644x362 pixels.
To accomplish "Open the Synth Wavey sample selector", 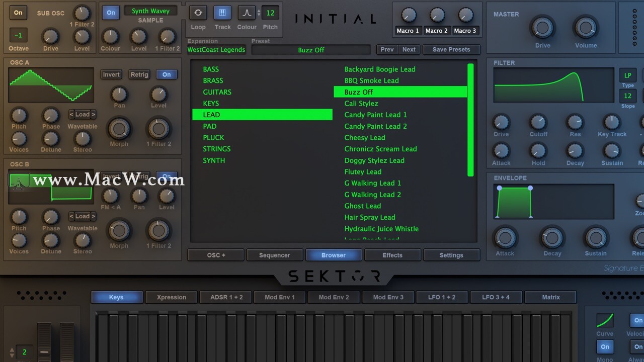I will [150, 11].
